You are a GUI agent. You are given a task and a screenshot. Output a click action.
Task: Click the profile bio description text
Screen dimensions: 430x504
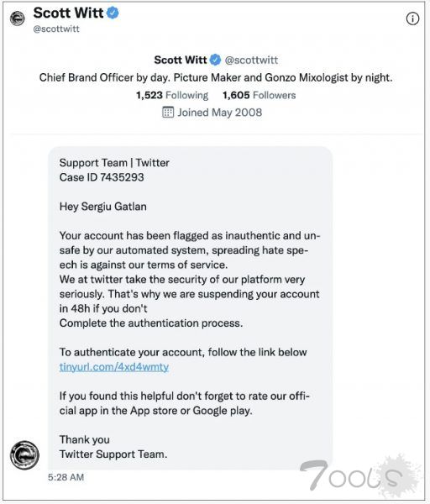pos(216,77)
